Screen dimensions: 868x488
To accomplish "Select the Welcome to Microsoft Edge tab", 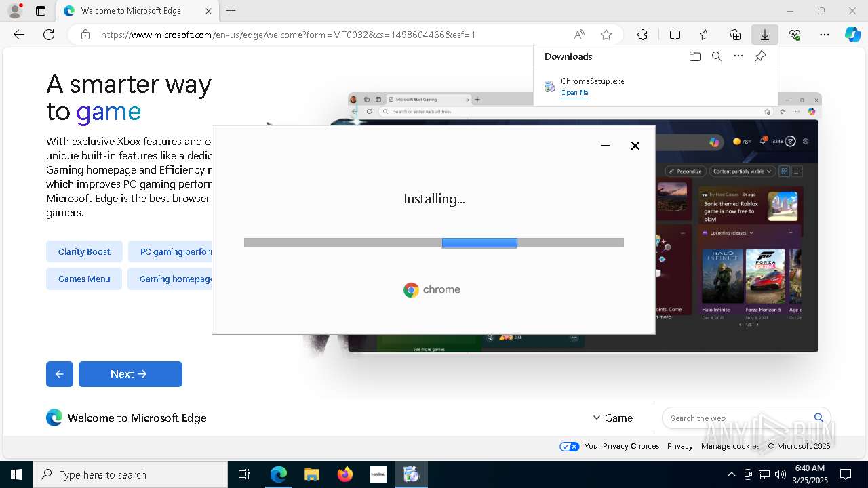I will (x=136, y=11).
